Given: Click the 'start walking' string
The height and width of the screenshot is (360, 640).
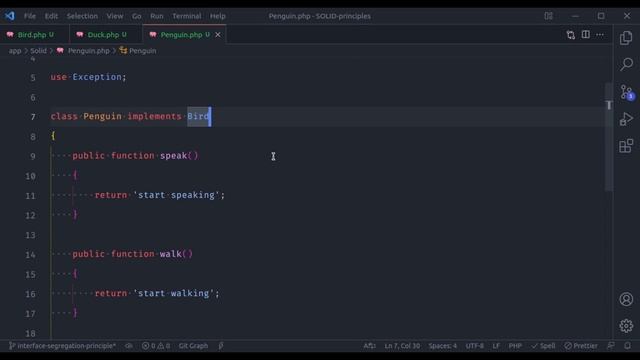Looking at the screenshot, I should pos(173,293).
